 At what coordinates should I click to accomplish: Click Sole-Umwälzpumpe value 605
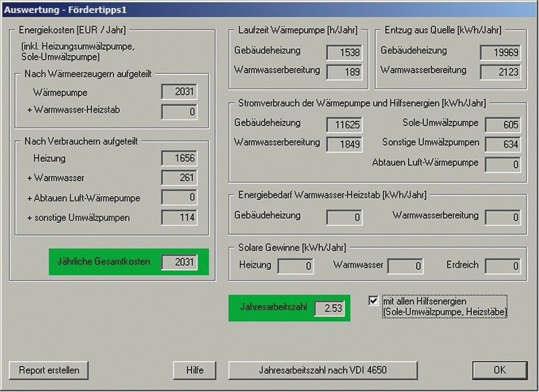click(503, 125)
